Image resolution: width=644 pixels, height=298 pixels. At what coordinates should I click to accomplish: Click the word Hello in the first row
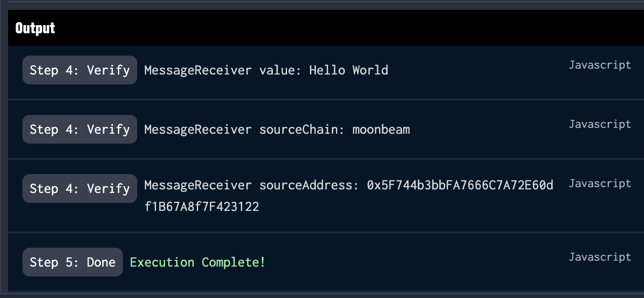coord(327,70)
